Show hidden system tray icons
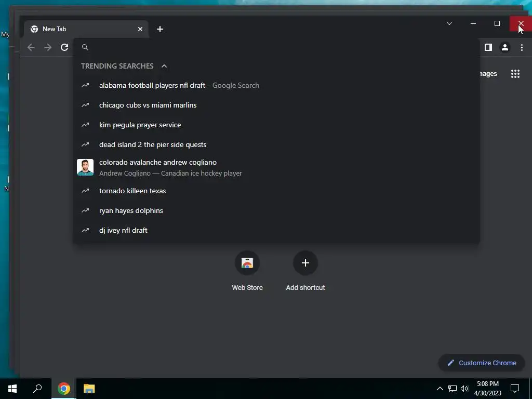The image size is (532, 399). [440, 389]
